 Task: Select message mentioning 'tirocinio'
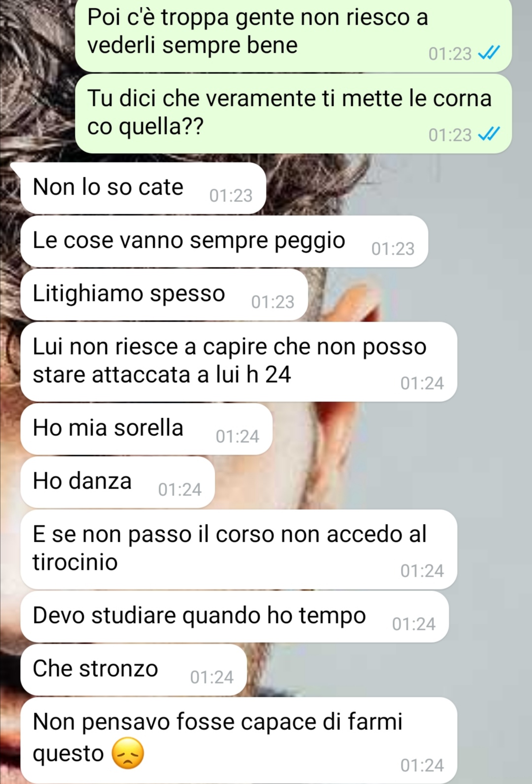point(239,549)
